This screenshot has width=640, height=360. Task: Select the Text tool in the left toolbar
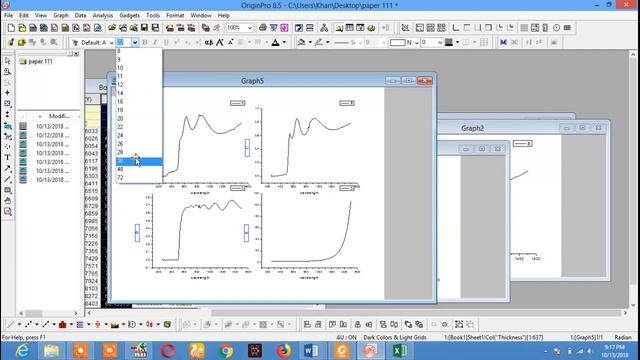click(x=7, y=157)
